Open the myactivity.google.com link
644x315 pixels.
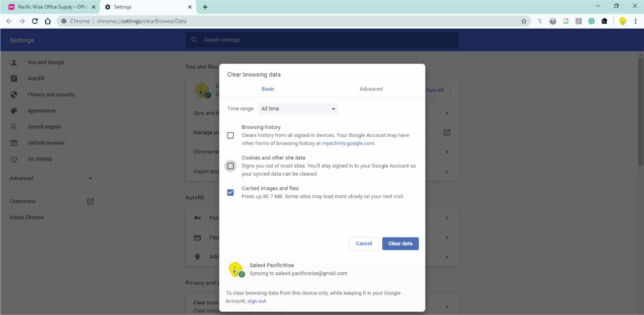click(348, 143)
